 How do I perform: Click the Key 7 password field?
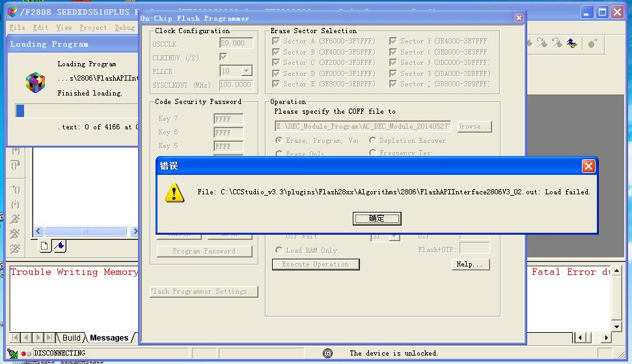(x=228, y=119)
